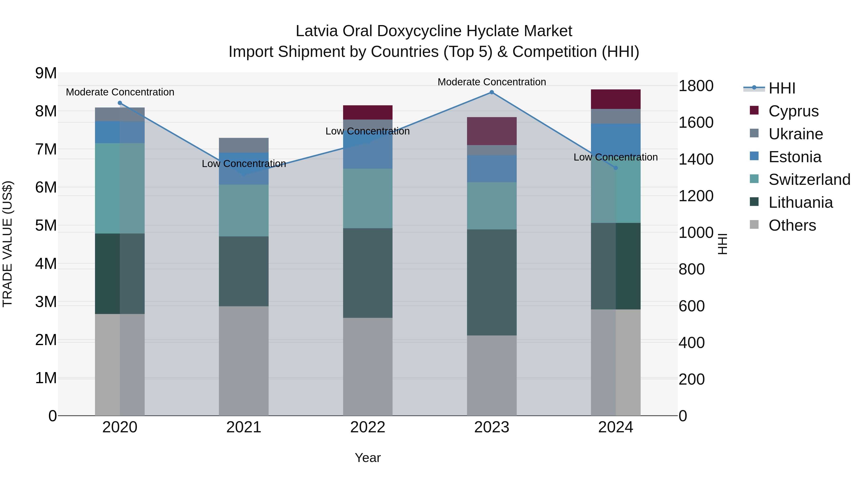This screenshot has width=868, height=488.
Task: Click the Others gray color swatch
Action: click(754, 225)
